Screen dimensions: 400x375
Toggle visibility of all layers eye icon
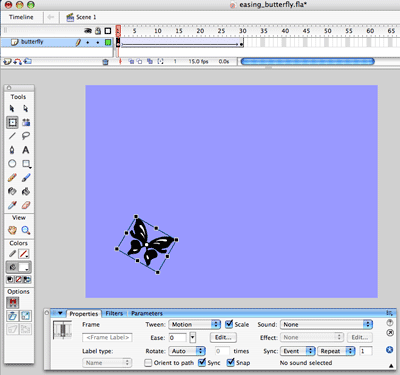88,31
